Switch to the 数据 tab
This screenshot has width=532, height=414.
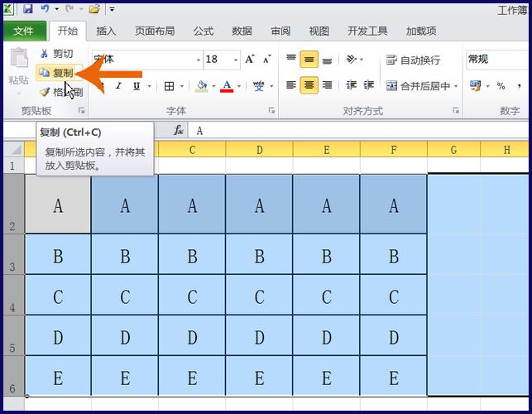click(x=242, y=31)
